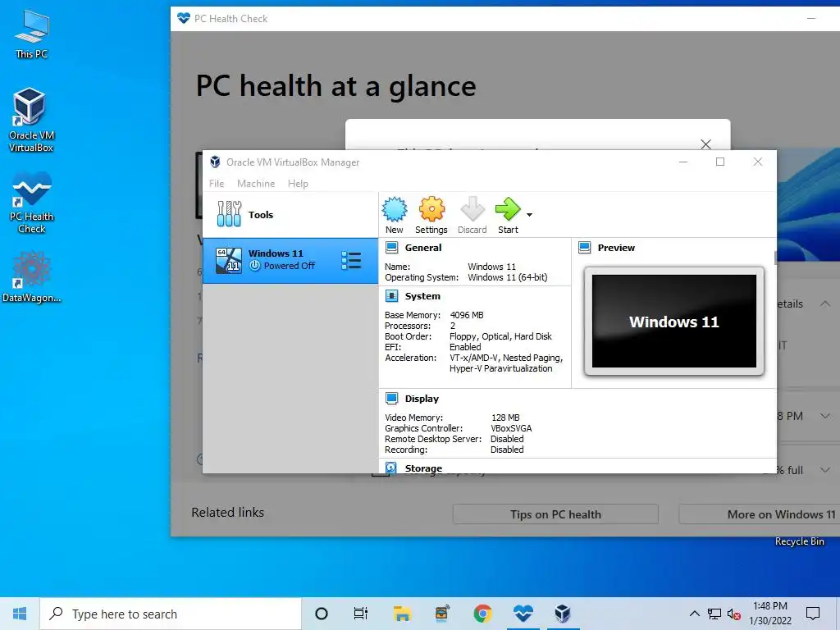Viewport: 840px width, 630px height.
Task: Open Oracle VM VirtualBox desktop shortcut
Action: (x=30, y=120)
